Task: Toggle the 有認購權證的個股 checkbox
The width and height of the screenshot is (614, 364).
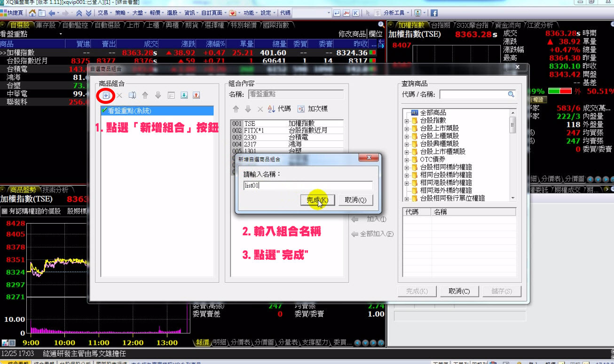Action: click(x=5, y=211)
